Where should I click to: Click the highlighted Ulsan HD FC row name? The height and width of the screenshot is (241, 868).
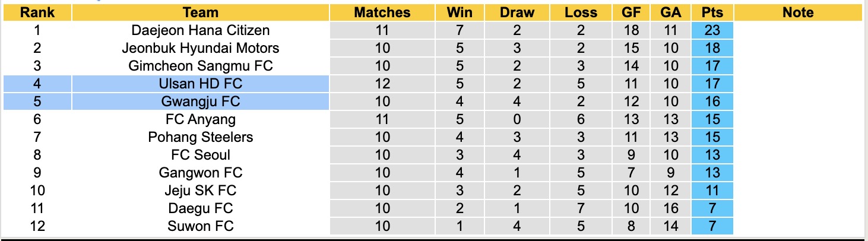(x=201, y=84)
